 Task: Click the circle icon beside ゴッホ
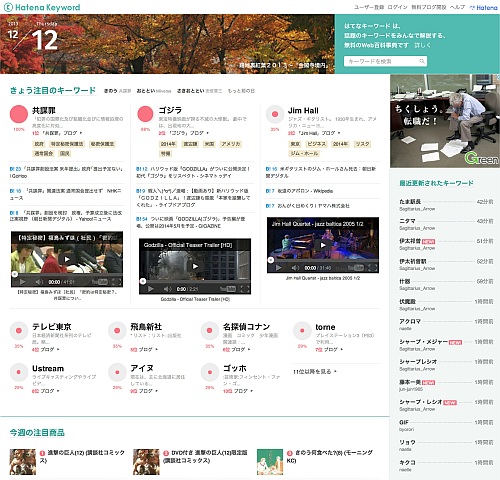(210, 372)
